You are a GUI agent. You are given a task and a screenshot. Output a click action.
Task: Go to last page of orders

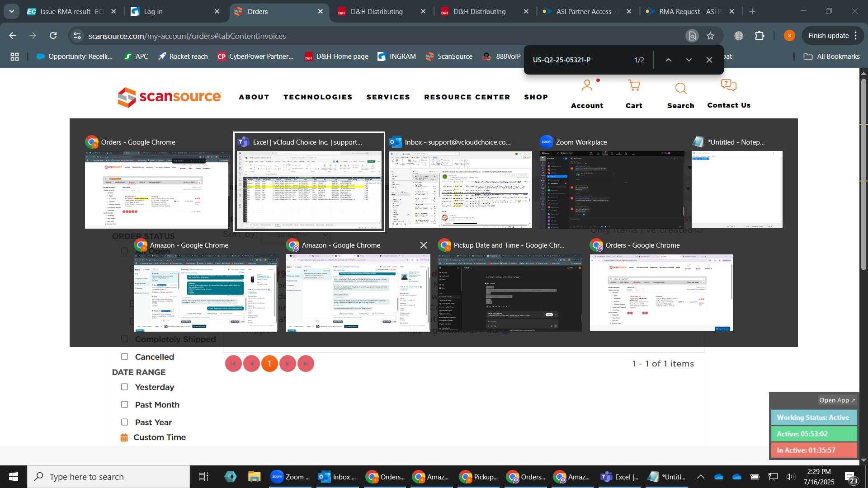click(x=306, y=364)
